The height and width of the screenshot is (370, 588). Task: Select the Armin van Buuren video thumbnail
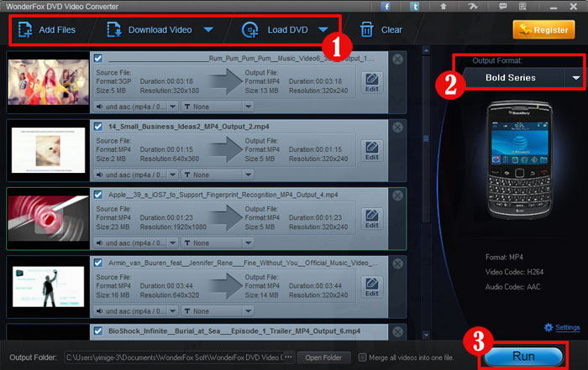[x=48, y=286]
